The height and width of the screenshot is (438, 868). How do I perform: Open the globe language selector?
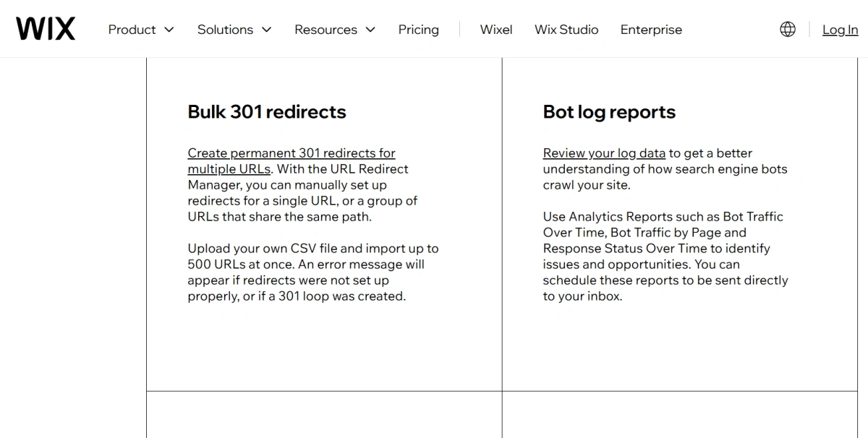(x=788, y=29)
